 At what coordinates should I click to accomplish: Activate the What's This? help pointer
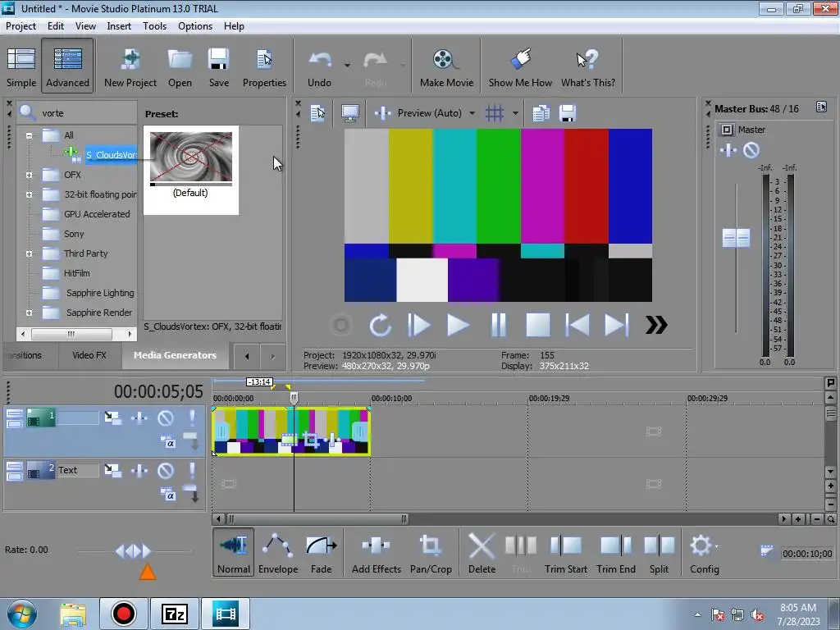pos(588,67)
